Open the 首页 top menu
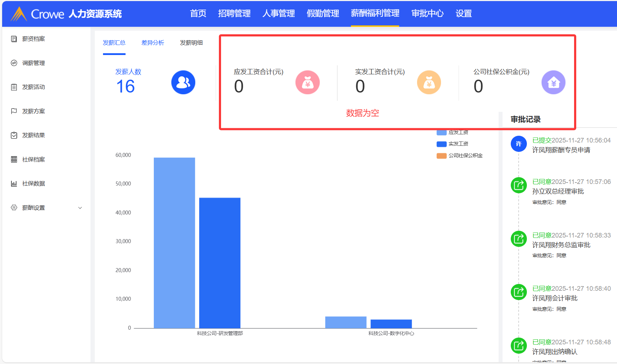 (x=198, y=14)
